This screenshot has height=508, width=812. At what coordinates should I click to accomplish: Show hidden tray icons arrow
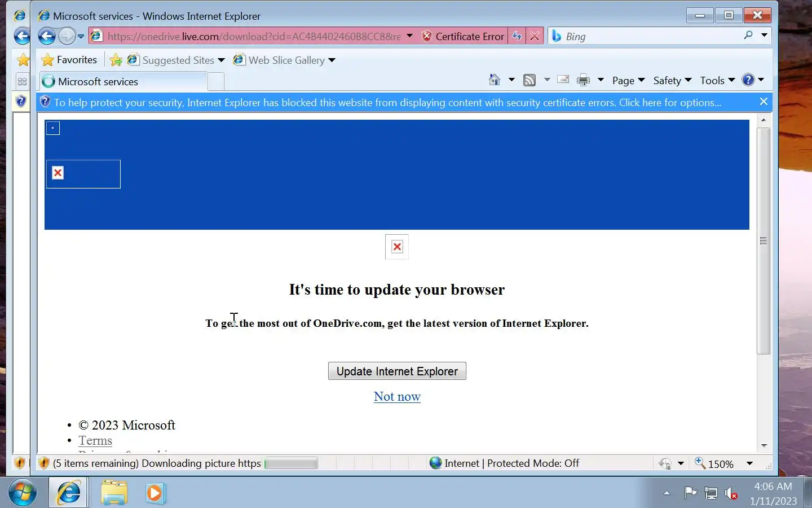coord(667,493)
